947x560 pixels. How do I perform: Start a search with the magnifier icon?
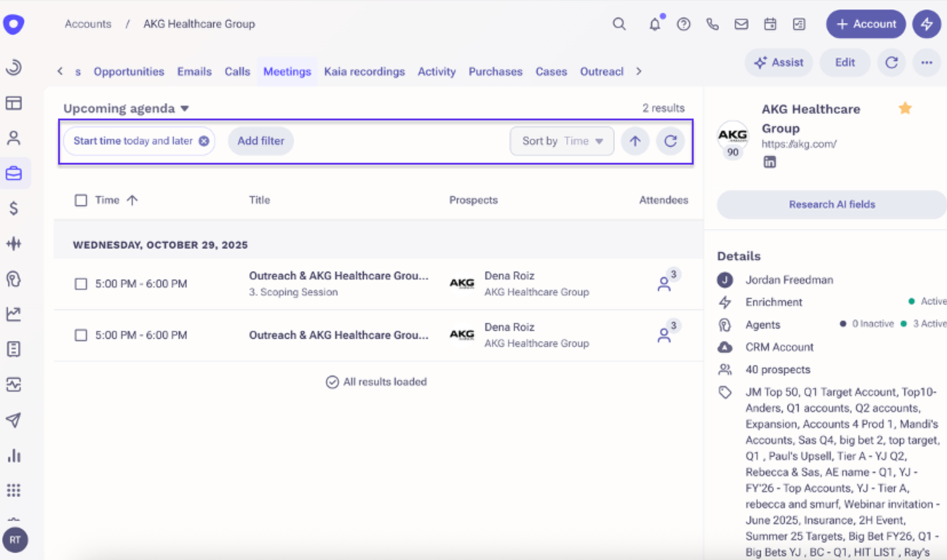[619, 24]
